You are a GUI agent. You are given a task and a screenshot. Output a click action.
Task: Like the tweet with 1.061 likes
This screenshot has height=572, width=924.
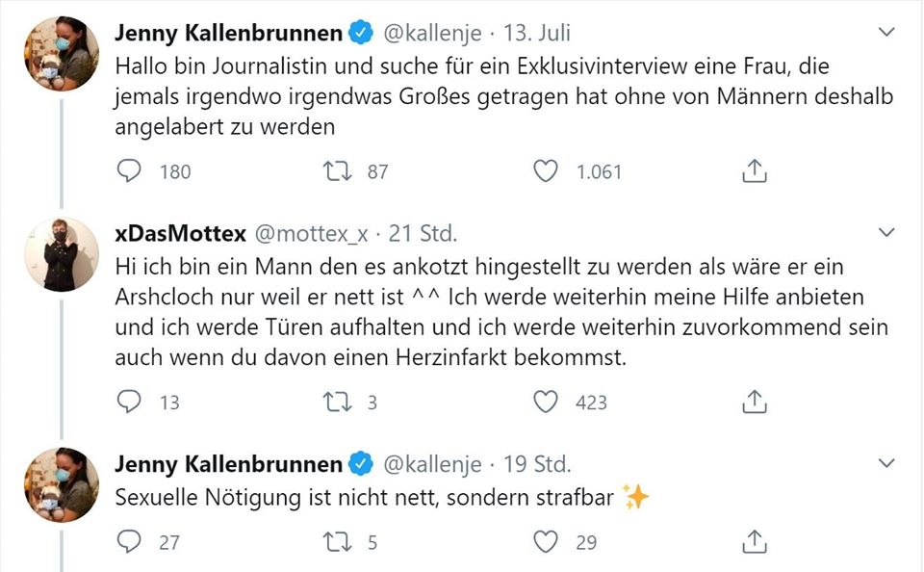[546, 171]
